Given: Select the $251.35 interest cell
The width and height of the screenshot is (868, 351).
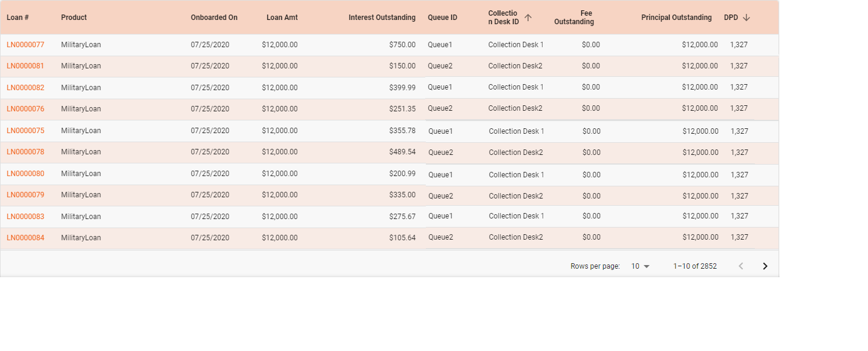Looking at the screenshot, I should click(402, 109).
